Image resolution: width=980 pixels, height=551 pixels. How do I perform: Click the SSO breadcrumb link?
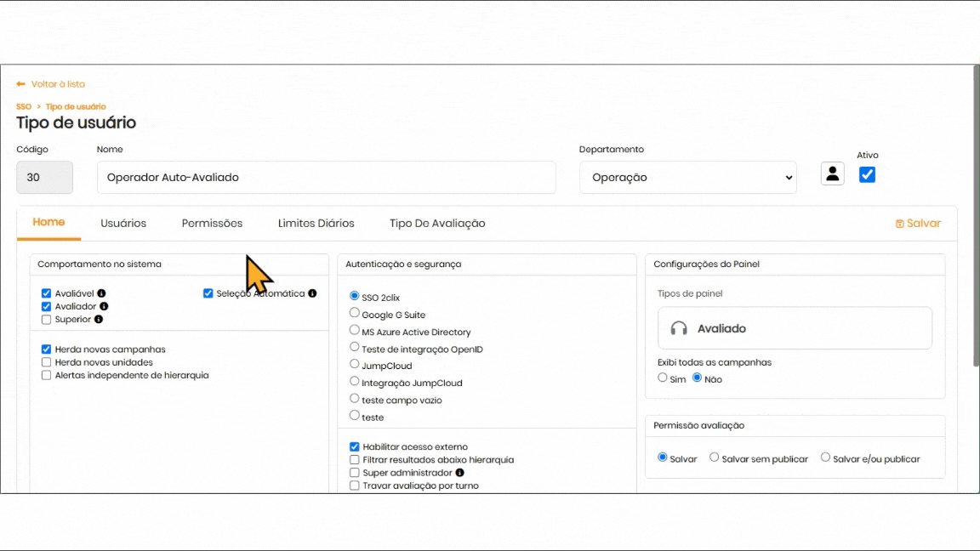[x=23, y=107]
